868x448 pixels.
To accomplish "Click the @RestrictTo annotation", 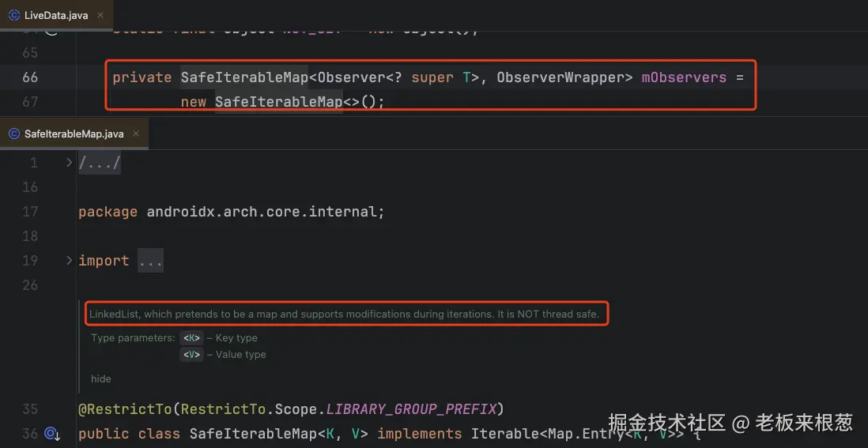I will point(125,409).
